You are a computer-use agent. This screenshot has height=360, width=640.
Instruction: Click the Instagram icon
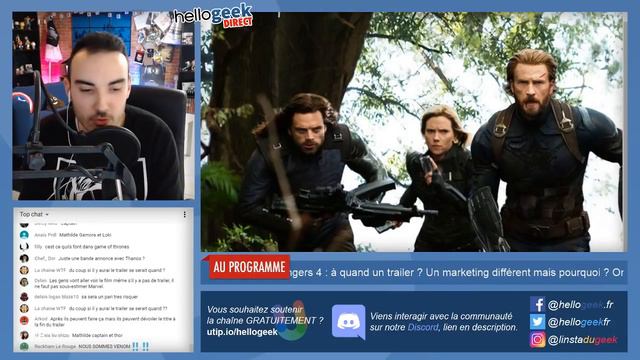(537, 339)
